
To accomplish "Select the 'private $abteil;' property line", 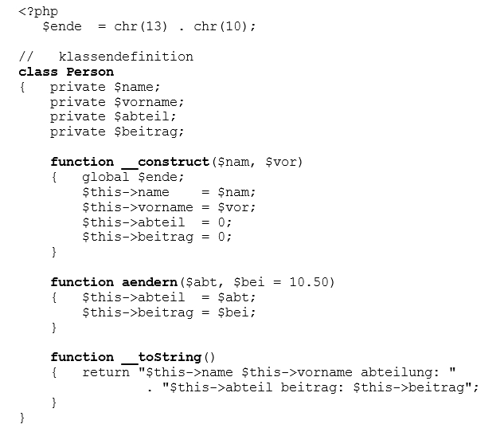I will tap(113, 116).
